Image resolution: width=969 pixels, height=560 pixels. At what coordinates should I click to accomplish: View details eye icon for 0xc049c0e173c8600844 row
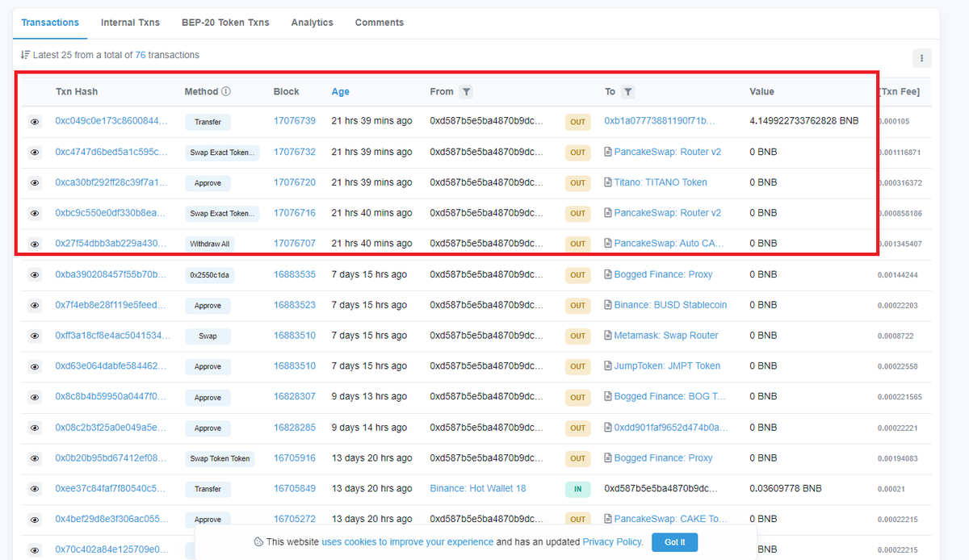(x=35, y=121)
